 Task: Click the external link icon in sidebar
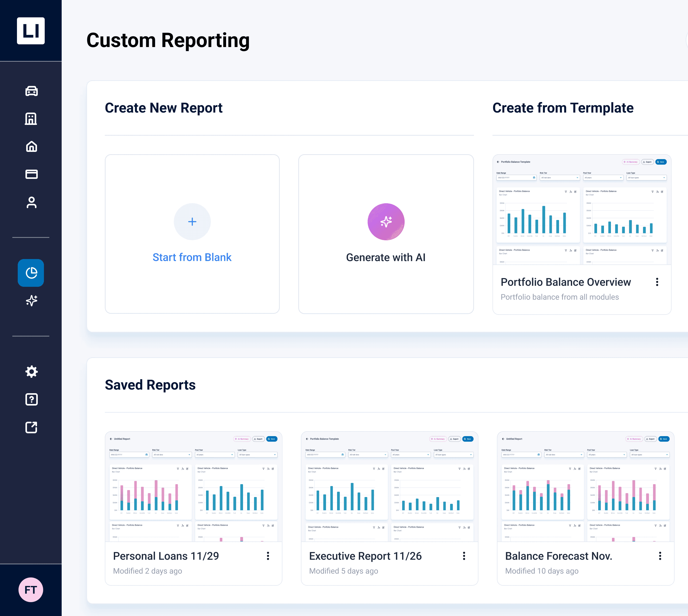[x=31, y=427]
